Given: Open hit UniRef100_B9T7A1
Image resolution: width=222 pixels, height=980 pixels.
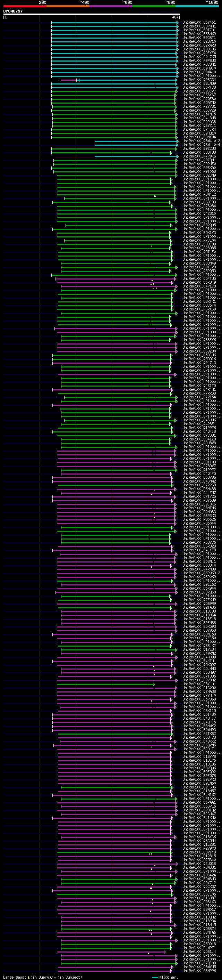Looking at the screenshot, I should point(199,30).
